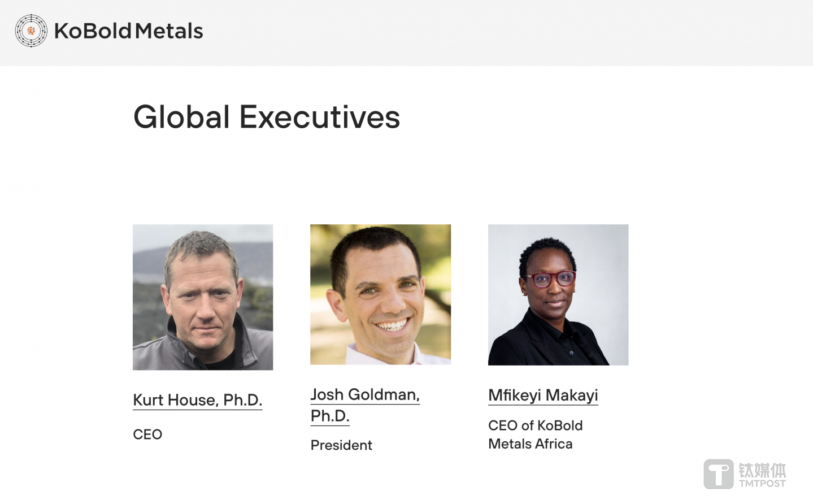Open Mfikeyi Makayi's profile photo
The height and width of the screenshot is (504, 813).
point(558,294)
